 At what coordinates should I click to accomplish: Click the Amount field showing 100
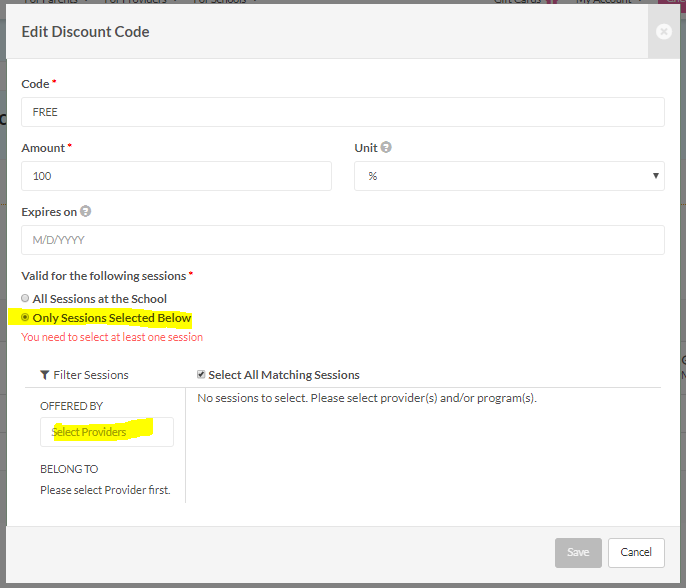tap(176, 176)
